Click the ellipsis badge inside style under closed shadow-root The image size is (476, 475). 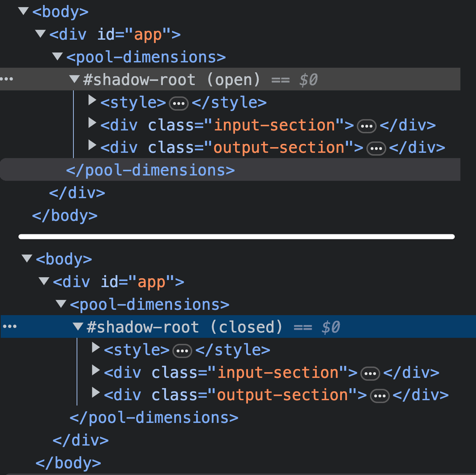click(182, 351)
